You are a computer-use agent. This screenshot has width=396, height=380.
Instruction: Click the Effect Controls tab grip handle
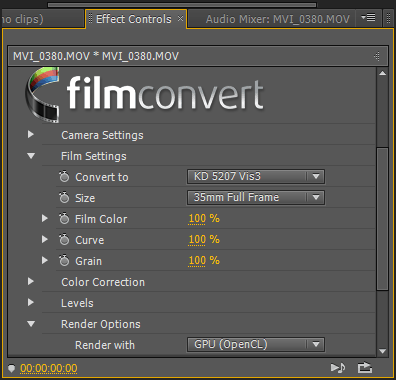click(x=90, y=18)
